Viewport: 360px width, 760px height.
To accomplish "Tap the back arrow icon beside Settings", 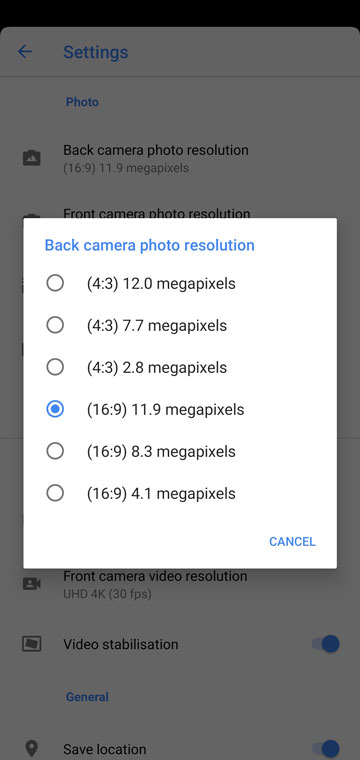I will [x=24, y=51].
